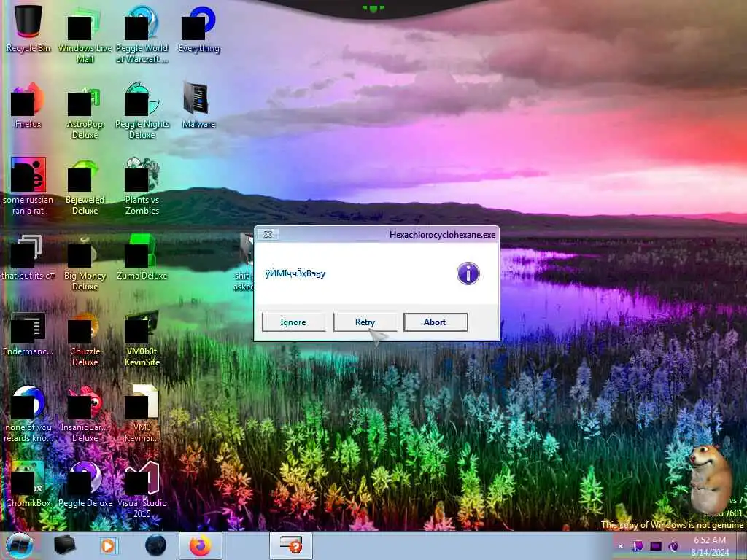Open the Malware folder icon

[x=198, y=106]
